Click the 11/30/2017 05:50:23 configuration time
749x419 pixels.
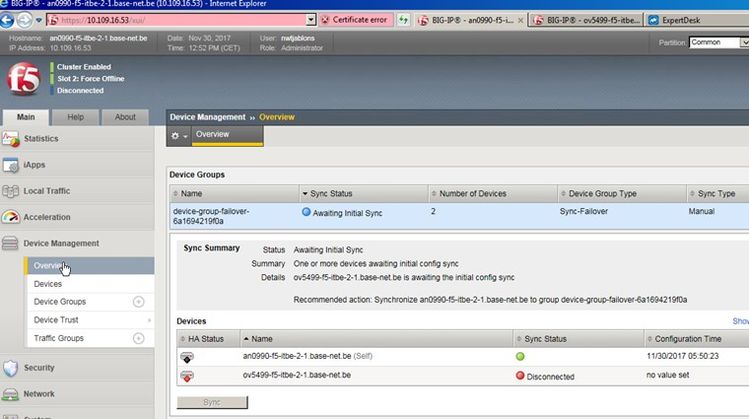(683, 356)
